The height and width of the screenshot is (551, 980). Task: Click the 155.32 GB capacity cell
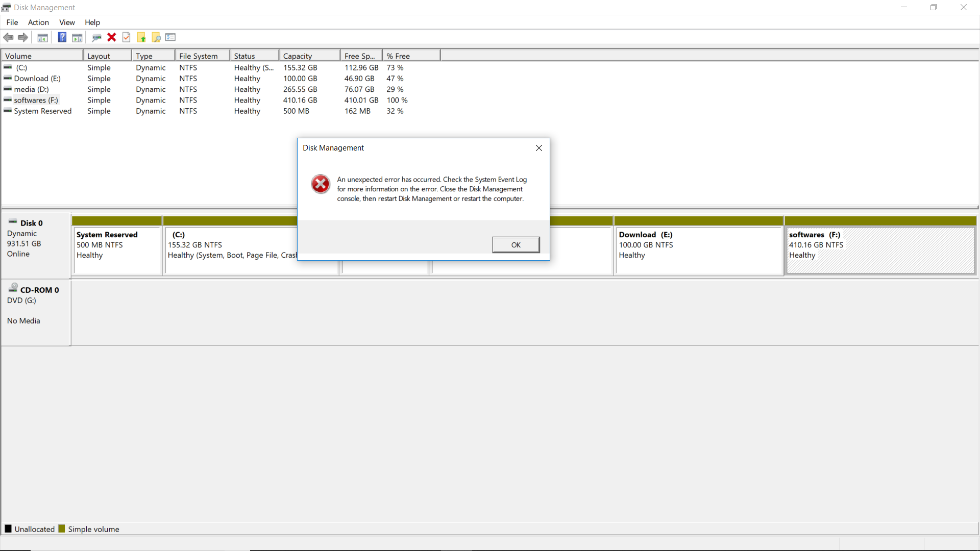300,67
